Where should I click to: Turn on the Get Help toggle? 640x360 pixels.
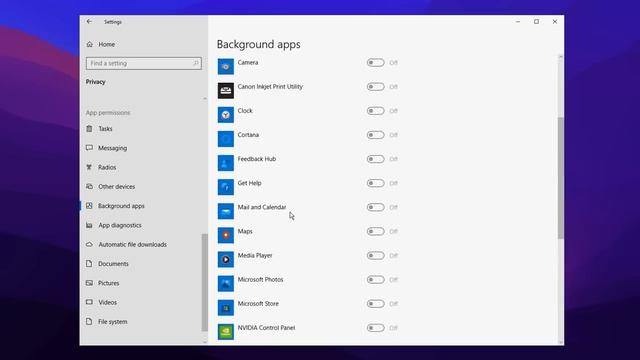[376, 183]
